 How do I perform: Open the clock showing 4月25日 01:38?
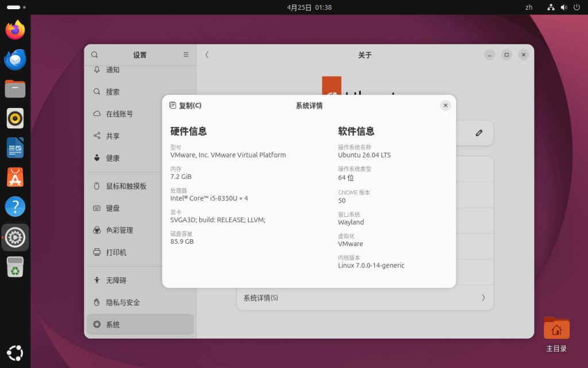pos(310,7)
